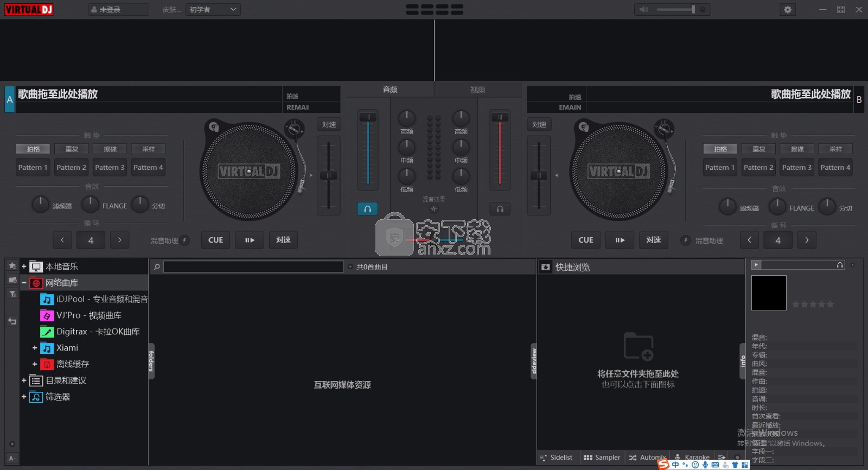The height and width of the screenshot is (470, 868).
Task: Open the Sidelist tab
Action: pyautogui.click(x=557, y=458)
